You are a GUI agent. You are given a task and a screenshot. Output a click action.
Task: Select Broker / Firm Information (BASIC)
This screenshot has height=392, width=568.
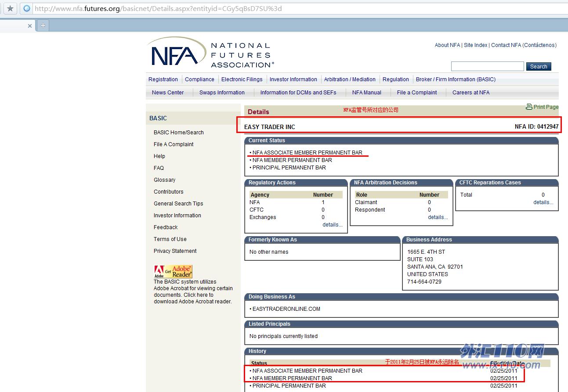tap(456, 79)
